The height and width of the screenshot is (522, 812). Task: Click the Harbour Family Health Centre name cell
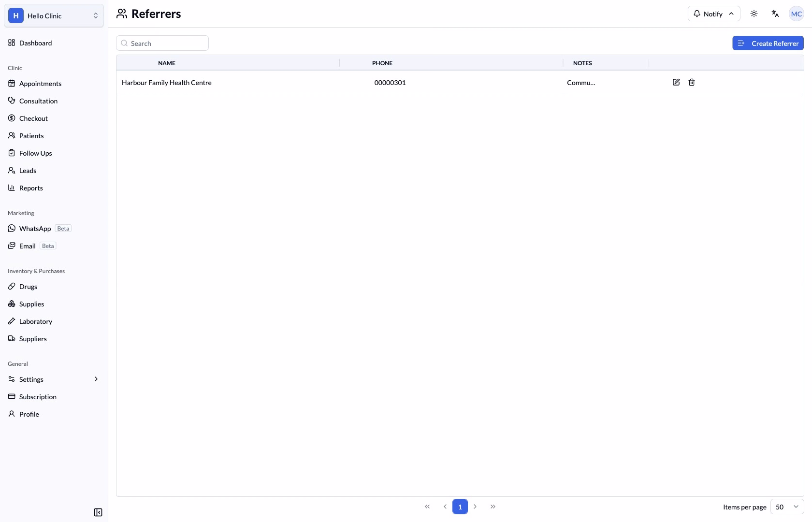(x=167, y=83)
